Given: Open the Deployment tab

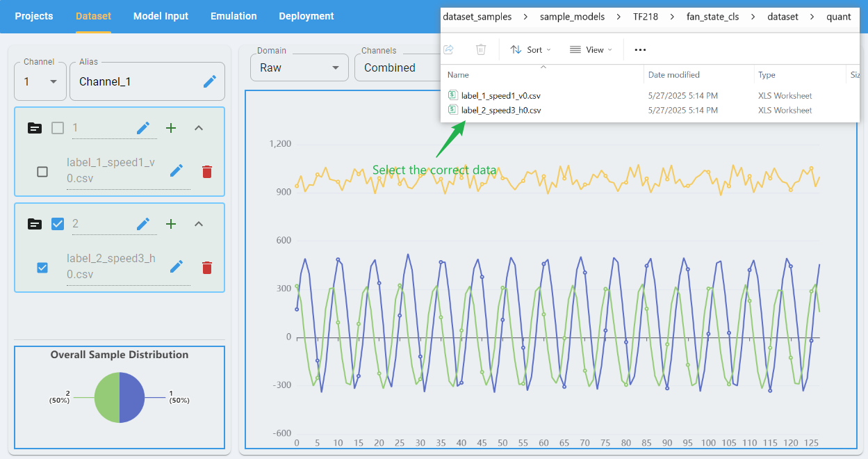Looking at the screenshot, I should pos(306,15).
